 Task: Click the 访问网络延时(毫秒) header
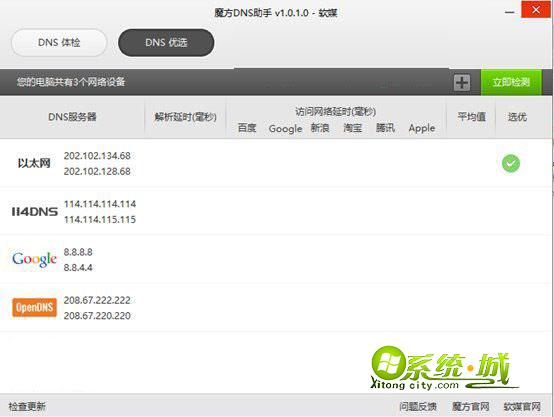(x=335, y=112)
